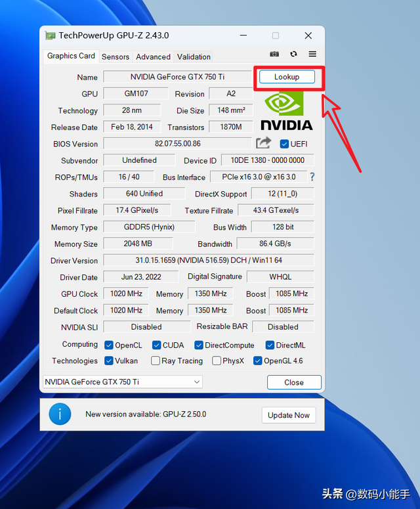Click the Update Now button

coord(289,415)
